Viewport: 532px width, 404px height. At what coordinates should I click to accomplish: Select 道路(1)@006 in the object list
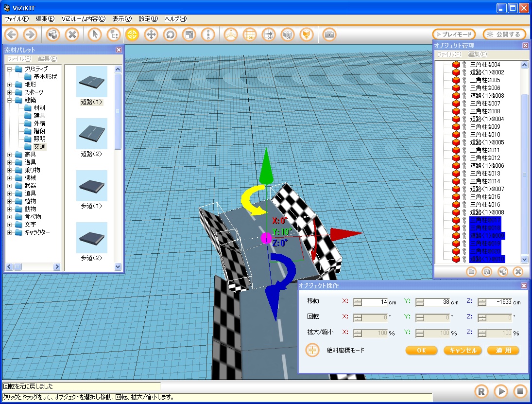coord(487,166)
